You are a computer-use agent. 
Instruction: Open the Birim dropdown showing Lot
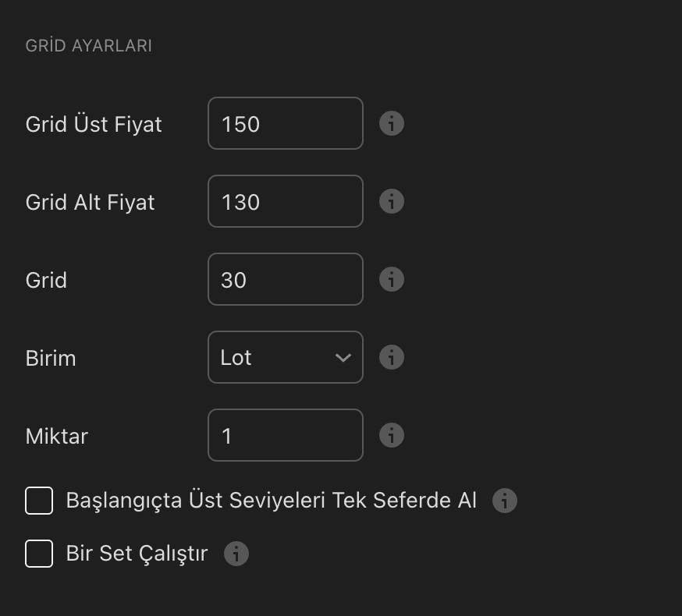[x=286, y=357]
